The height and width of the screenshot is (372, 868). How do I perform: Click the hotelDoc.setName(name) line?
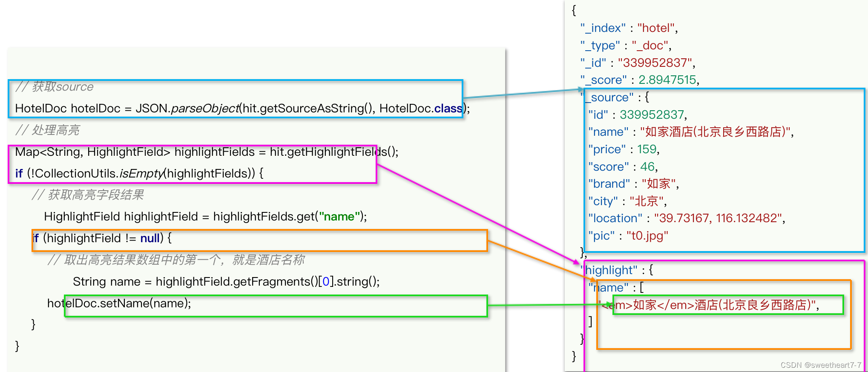[119, 303]
